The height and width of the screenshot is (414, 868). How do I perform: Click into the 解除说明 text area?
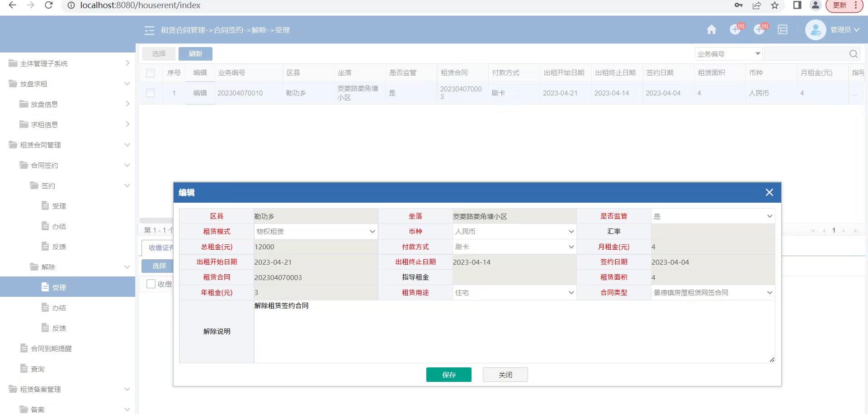[x=514, y=332]
